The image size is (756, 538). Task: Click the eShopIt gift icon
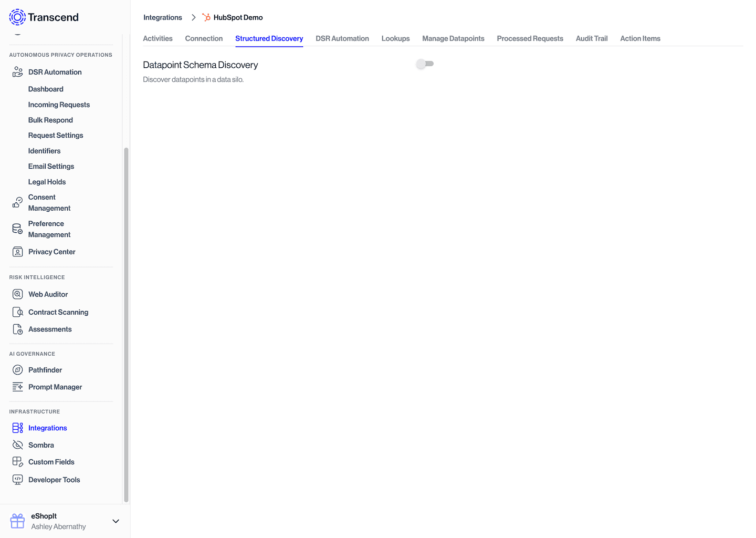point(17,521)
